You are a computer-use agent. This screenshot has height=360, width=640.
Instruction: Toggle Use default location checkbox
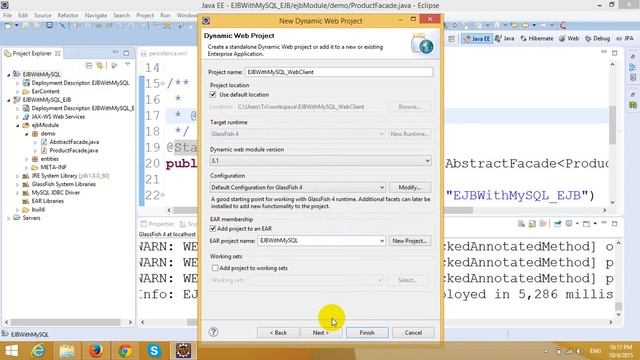[x=213, y=94]
